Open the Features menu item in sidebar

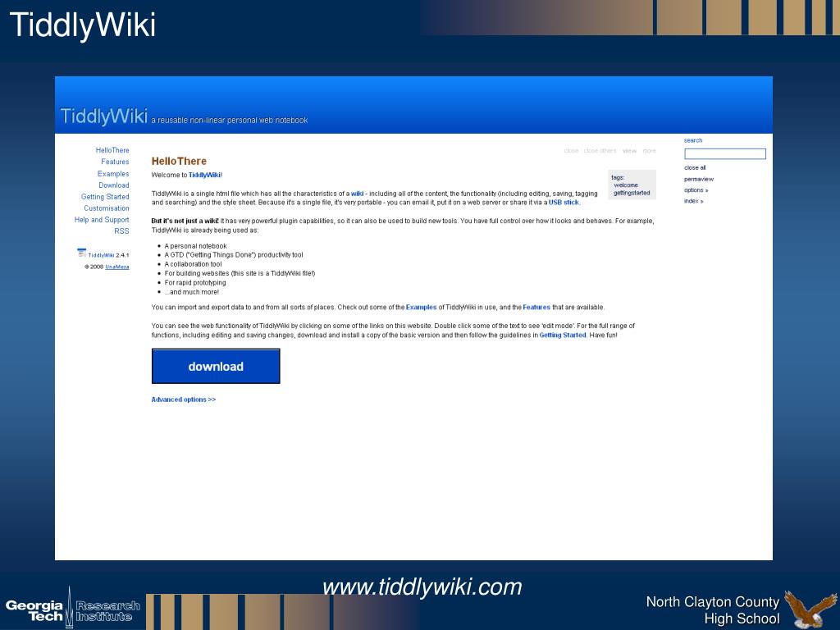[115, 162]
